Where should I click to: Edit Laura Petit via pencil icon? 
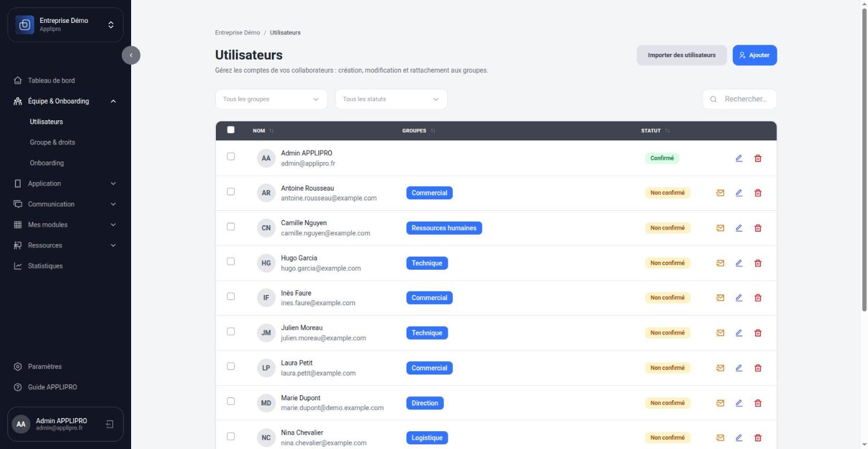click(739, 368)
